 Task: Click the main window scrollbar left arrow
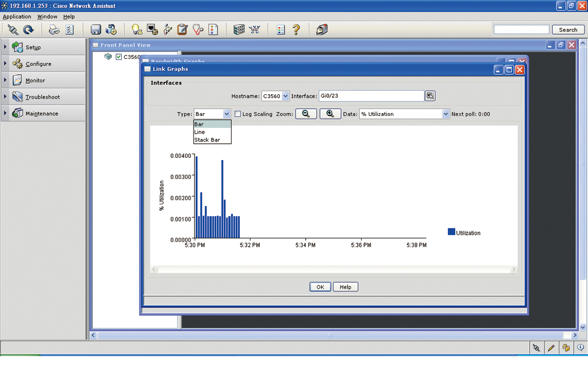click(x=93, y=335)
